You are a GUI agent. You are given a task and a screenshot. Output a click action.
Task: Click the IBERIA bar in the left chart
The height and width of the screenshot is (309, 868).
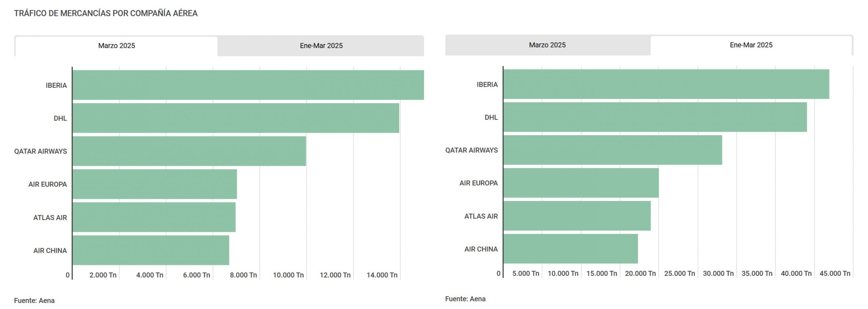click(x=248, y=85)
